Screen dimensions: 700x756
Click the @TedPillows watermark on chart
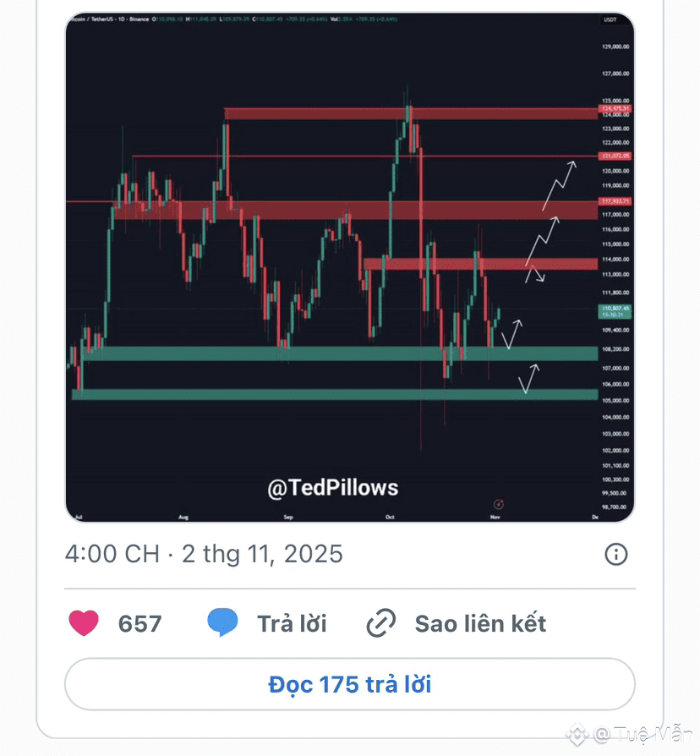(332, 488)
